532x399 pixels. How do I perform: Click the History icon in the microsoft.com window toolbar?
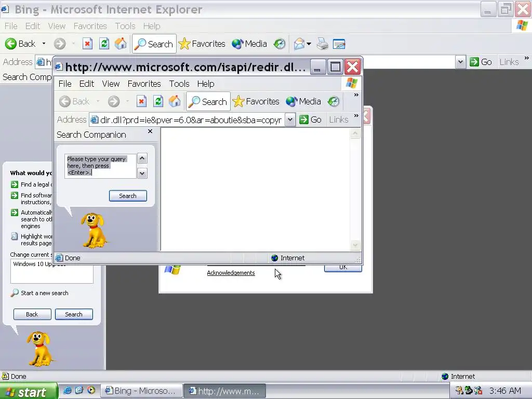click(334, 101)
